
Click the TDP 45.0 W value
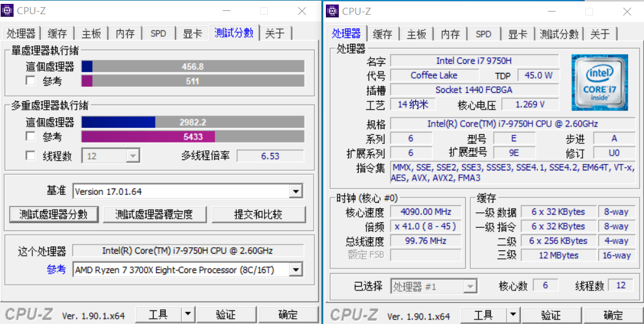[x=538, y=75]
